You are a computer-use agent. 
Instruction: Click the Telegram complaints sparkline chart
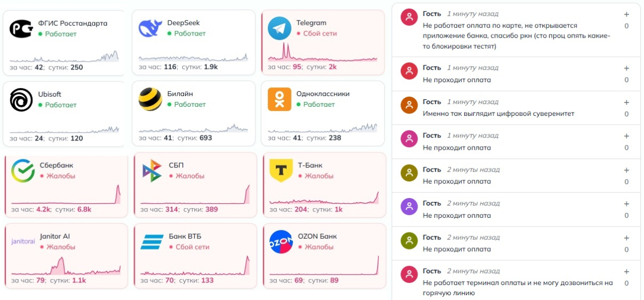(323, 52)
